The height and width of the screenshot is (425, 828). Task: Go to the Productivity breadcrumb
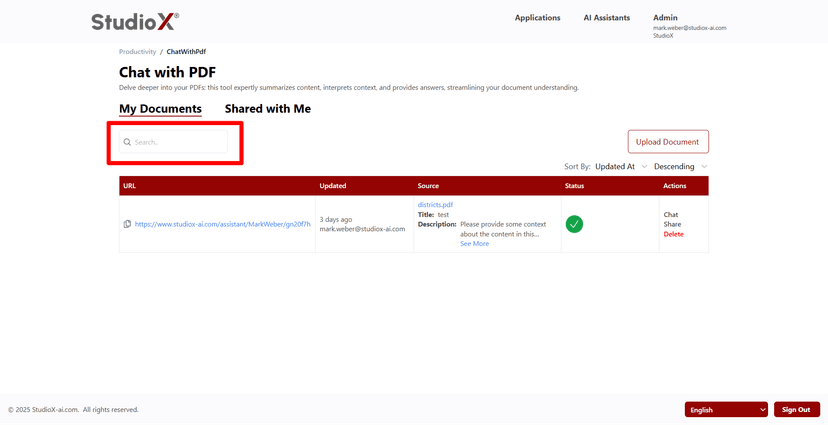[138, 52]
